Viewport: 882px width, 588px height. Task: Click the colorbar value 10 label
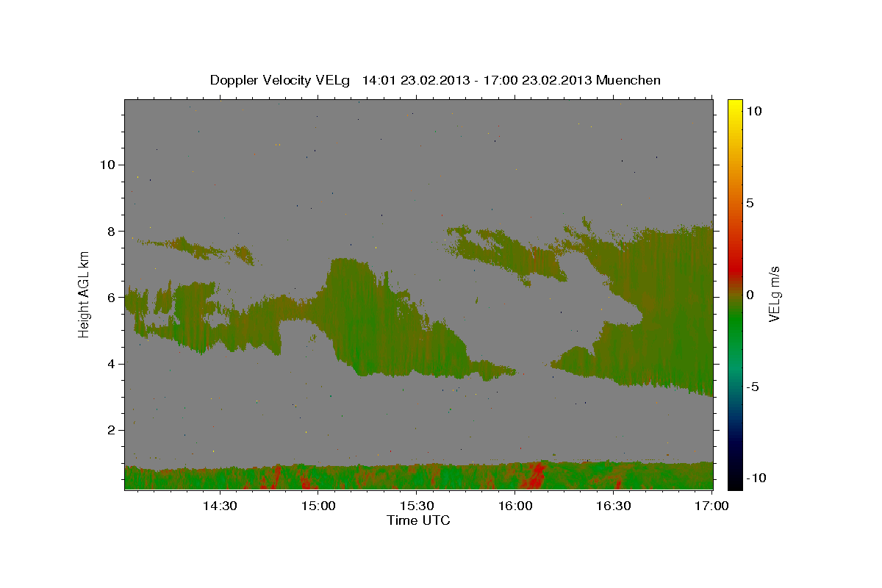[753, 110]
